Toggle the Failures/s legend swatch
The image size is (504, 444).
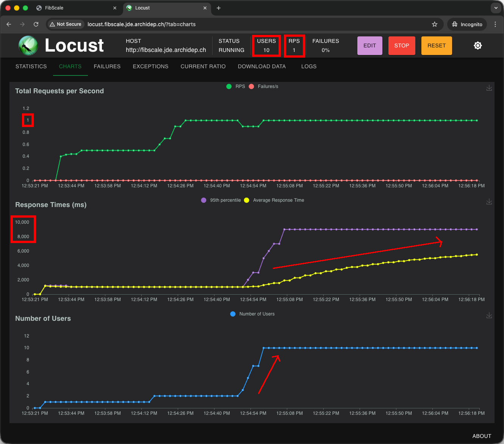click(251, 86)
